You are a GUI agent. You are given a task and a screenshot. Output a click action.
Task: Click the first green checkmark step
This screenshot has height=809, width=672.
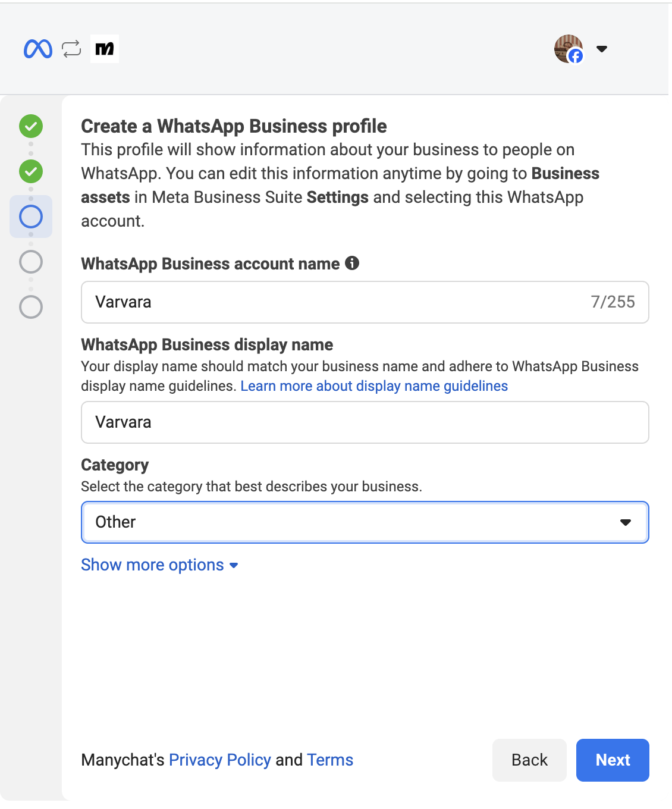coord(30,126)
